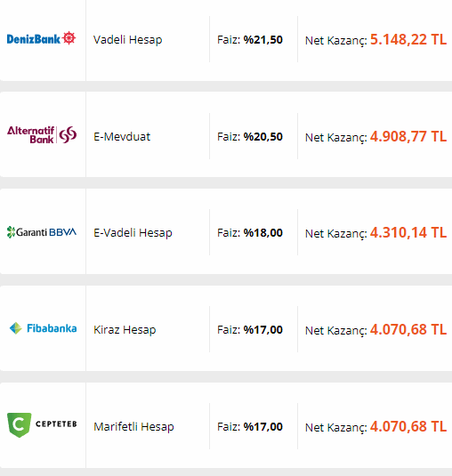Click CEPTETEB's %17,00 interest rate
Screen dimensions: 452x476
[263, 426]
